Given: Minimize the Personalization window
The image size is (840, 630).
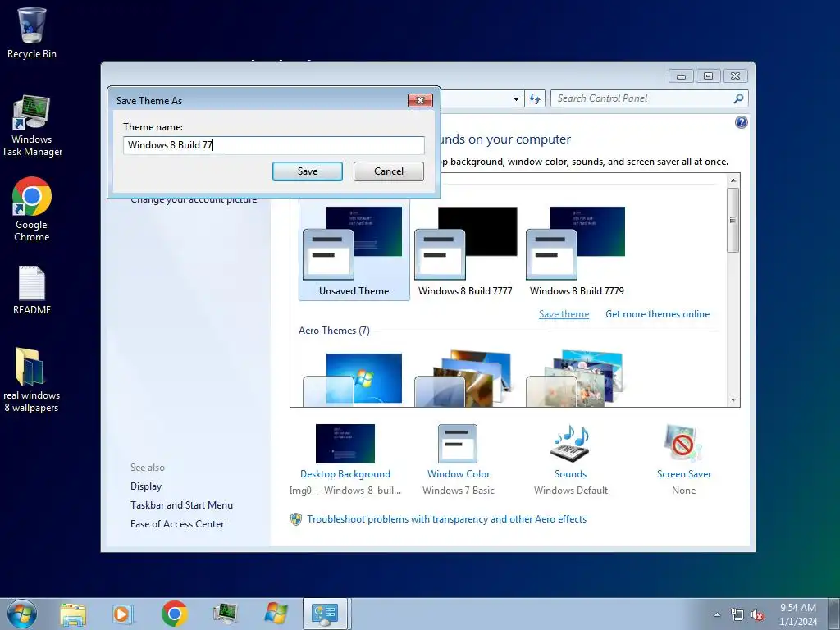Looking at the screenshot, I should pyautogui.click(x=681, y=76).
